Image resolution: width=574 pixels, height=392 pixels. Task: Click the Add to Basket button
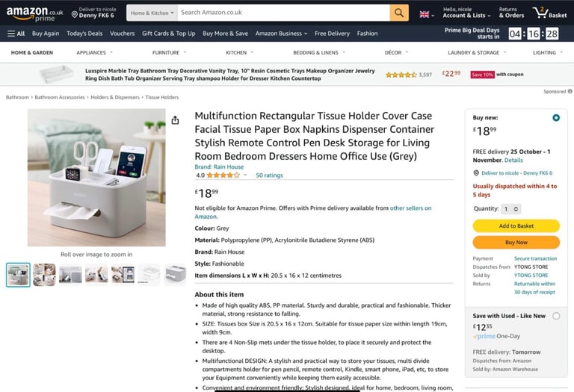(516, 226)
